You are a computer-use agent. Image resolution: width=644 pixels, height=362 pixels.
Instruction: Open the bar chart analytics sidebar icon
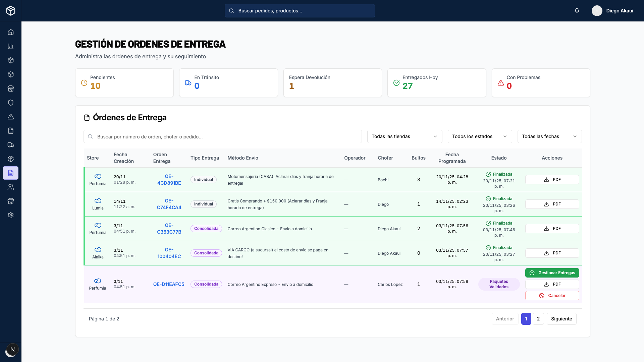tap(11, 46)
